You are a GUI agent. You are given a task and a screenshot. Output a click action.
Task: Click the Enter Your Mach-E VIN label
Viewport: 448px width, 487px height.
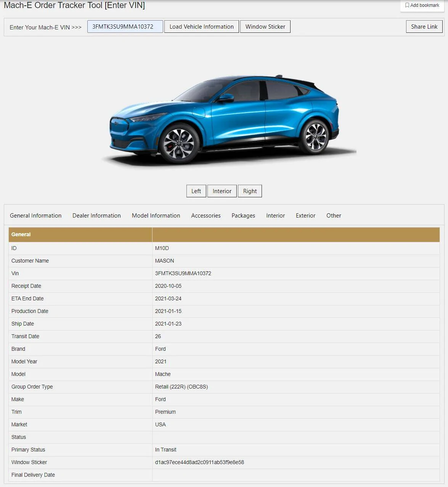tap(45, 27)
